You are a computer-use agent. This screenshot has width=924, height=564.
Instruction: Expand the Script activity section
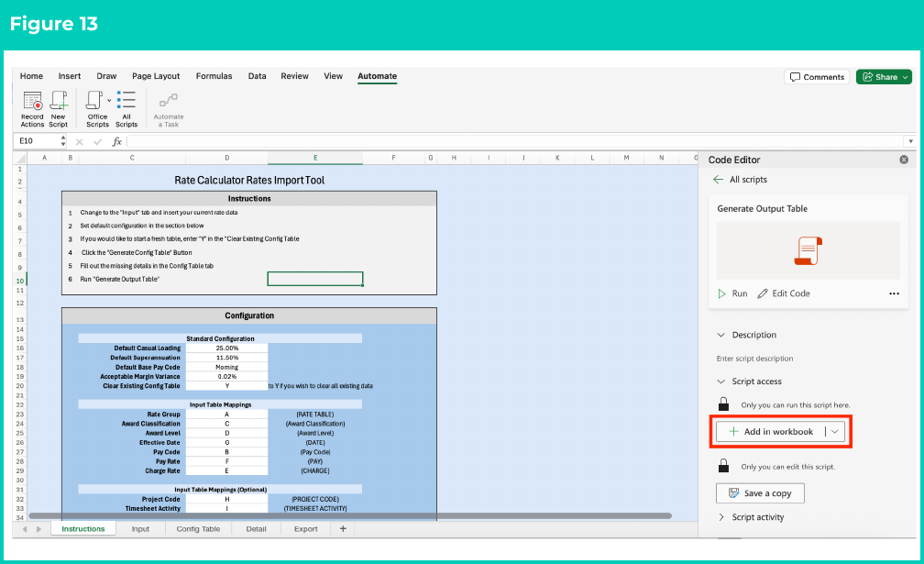[x=720, y=517]
